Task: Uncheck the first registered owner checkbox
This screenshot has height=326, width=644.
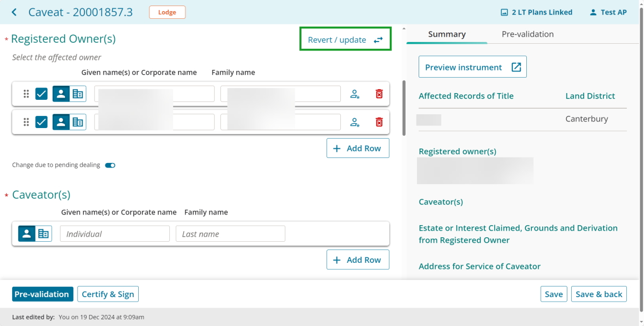Action: [x=42, y=94]
